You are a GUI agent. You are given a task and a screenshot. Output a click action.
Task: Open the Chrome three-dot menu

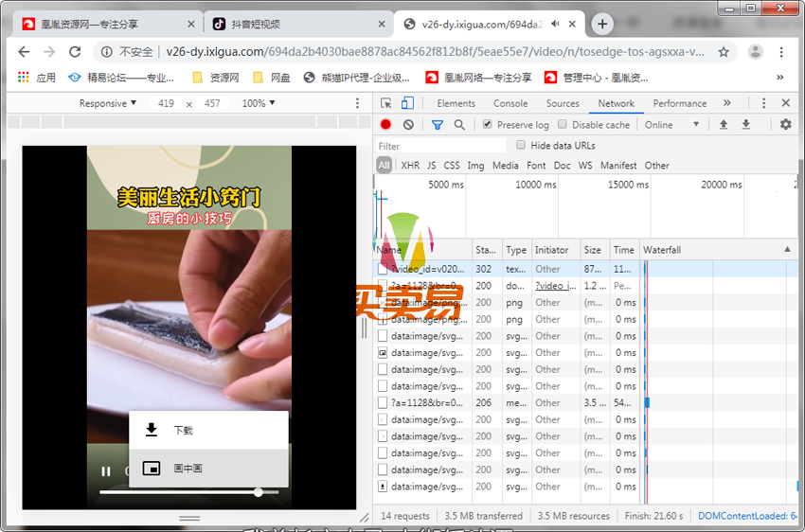tap(781, 52)
